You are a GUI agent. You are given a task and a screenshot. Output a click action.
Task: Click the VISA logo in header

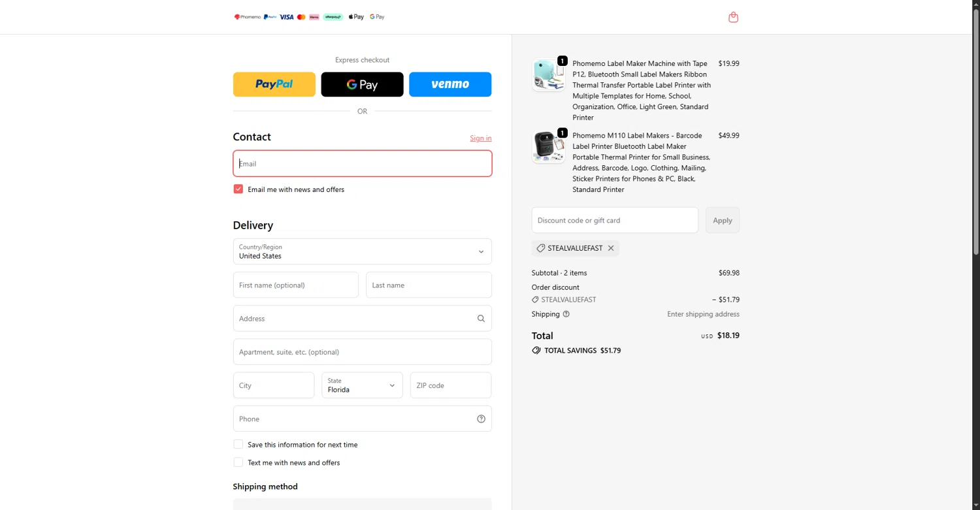click(x=287, y=17)
